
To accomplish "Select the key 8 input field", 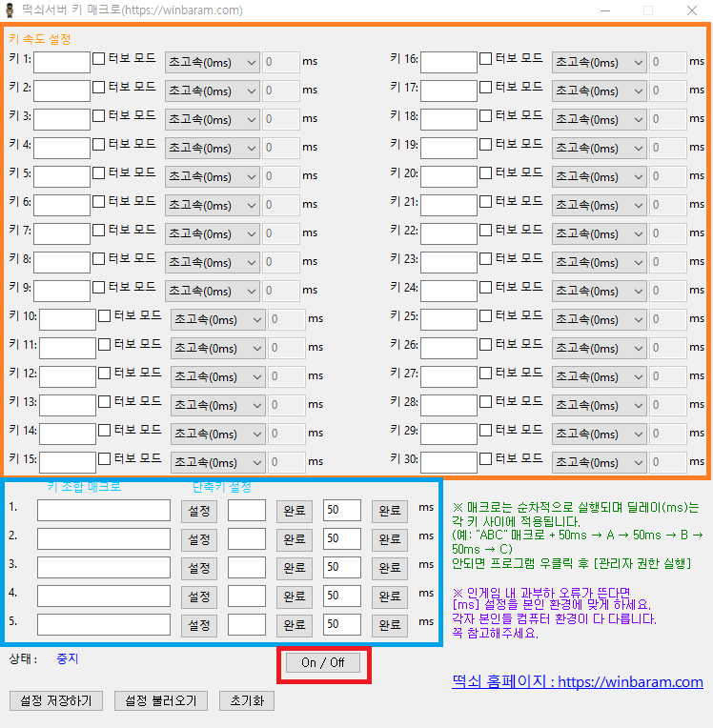I will pos(62,262).
